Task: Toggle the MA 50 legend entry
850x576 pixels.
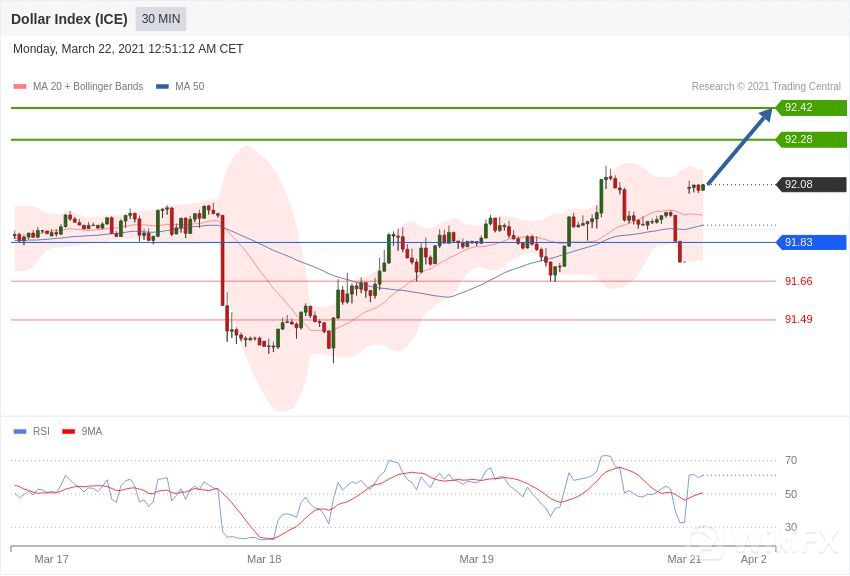Action: [180, 87]
